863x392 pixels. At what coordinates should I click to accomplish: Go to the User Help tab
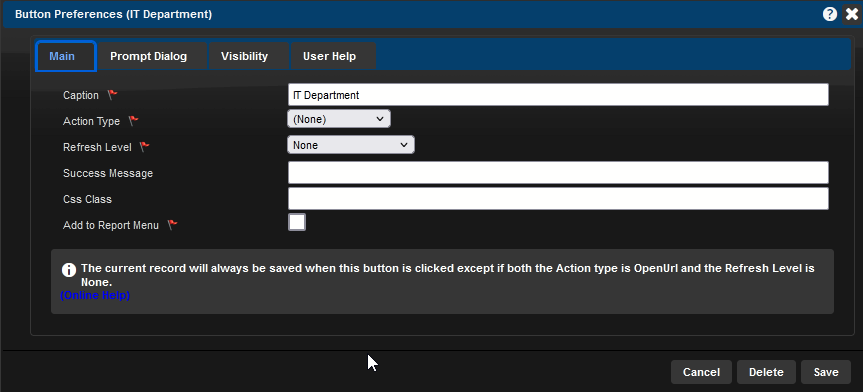point(329,56)
